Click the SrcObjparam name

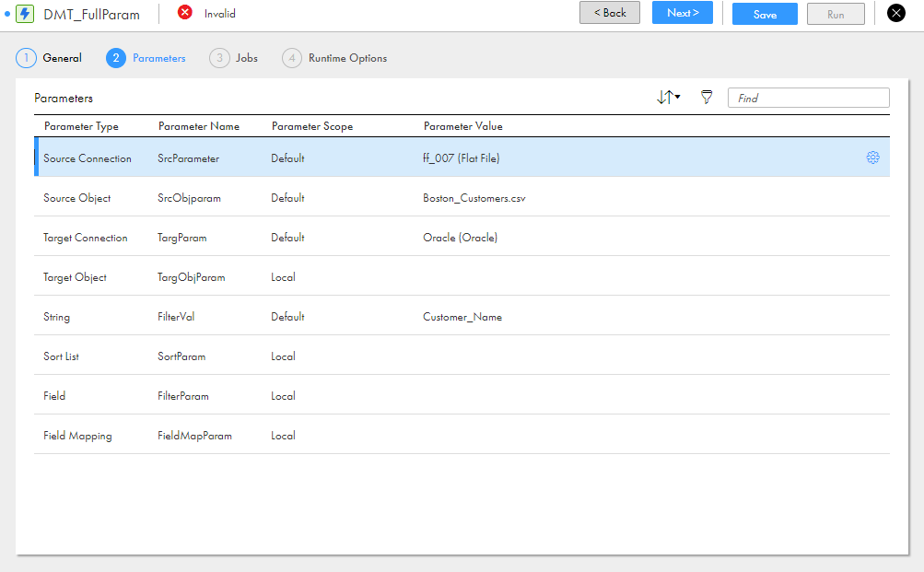[189, 198]
